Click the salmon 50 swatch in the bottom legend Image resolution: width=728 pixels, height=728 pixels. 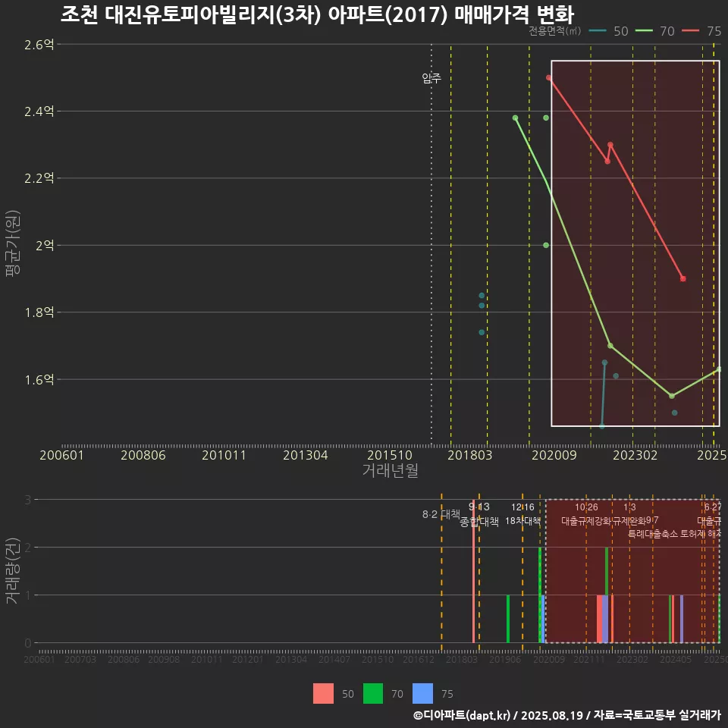point(323,694)
